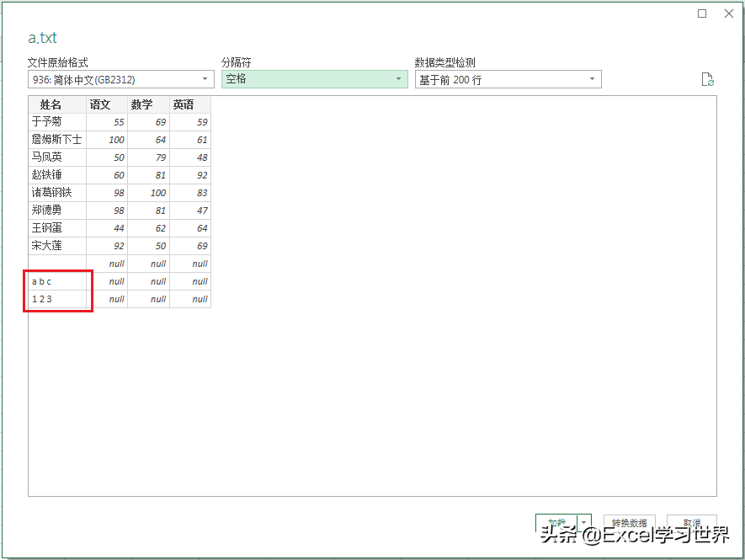Click the refresh preview icon near top right
Viewport: 745px width, 560px height.
click(707, 78)
